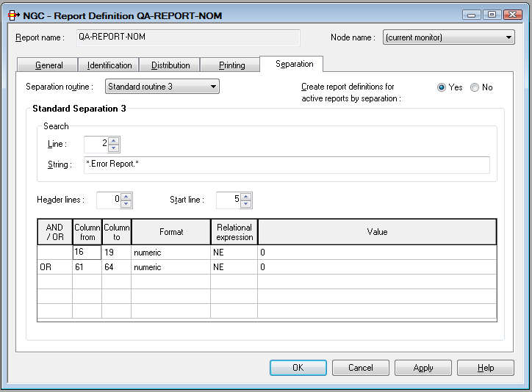Increment the Header lines spinner
Image resolution: width=532 pixels, height=392 pixels.
126,197
